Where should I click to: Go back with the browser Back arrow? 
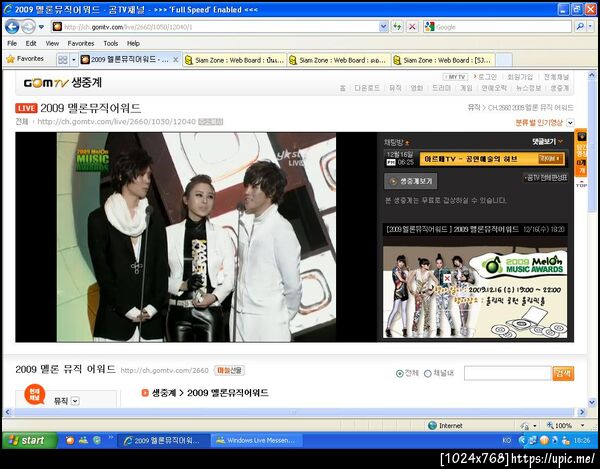pos(12,27)
